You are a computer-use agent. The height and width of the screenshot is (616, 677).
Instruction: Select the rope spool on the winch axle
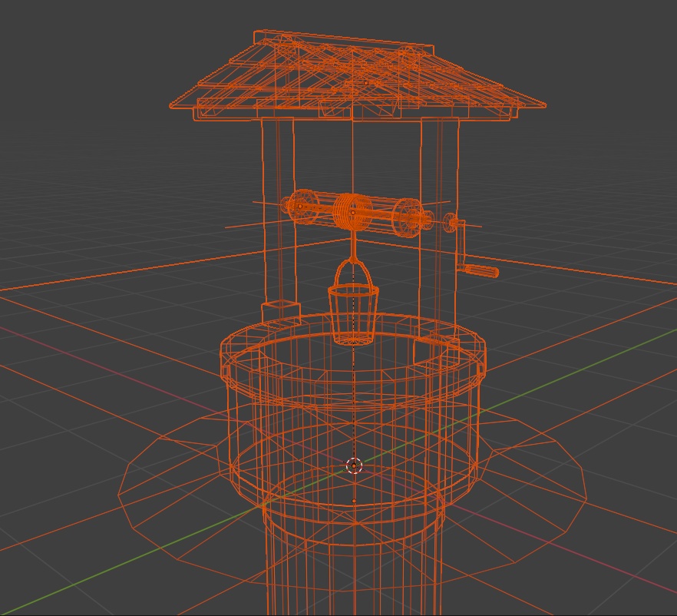point(352,212)
